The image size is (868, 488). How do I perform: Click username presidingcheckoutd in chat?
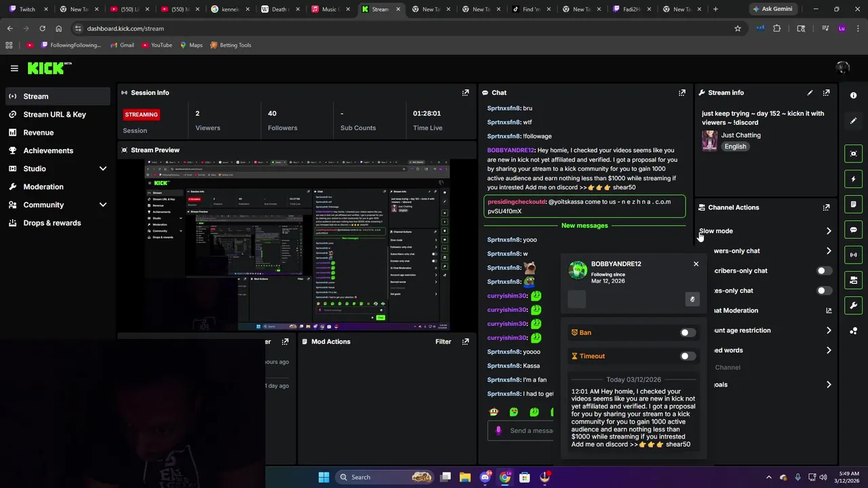pyautogui.click(x=516, y=202)
